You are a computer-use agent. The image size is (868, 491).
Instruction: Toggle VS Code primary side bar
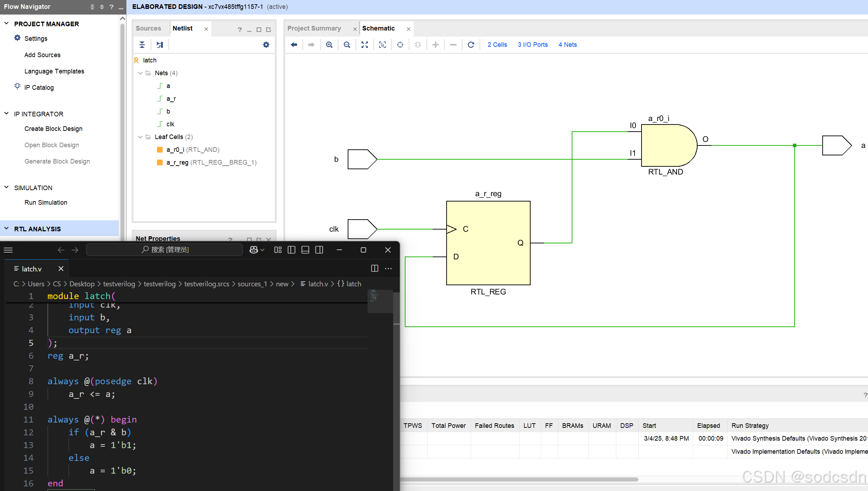tap(291, 250)
